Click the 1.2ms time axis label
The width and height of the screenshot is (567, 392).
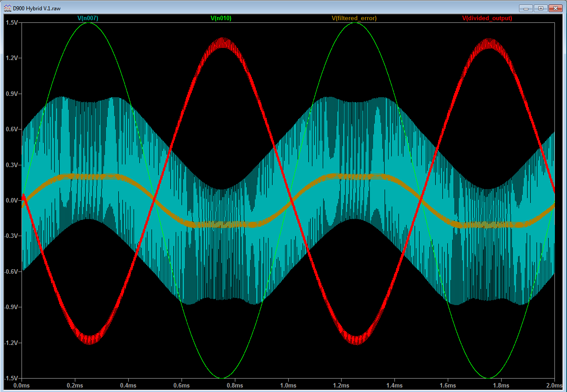pos(342,385)
